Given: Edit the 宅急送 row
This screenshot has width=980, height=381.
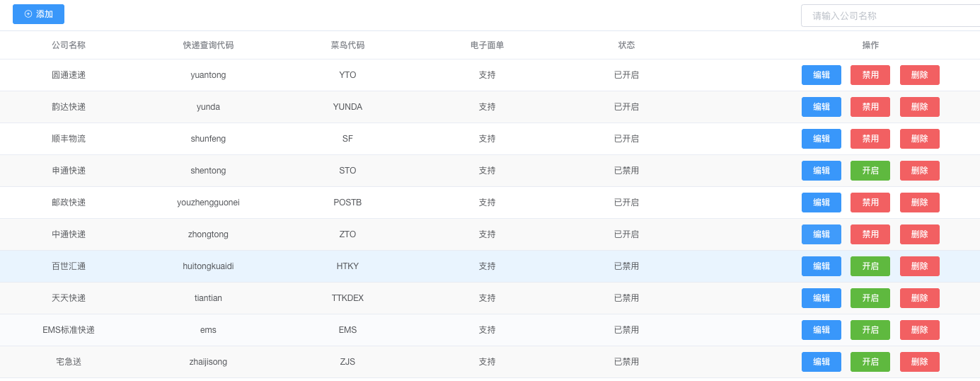Looking at the screenshot, I should point(821,362).
